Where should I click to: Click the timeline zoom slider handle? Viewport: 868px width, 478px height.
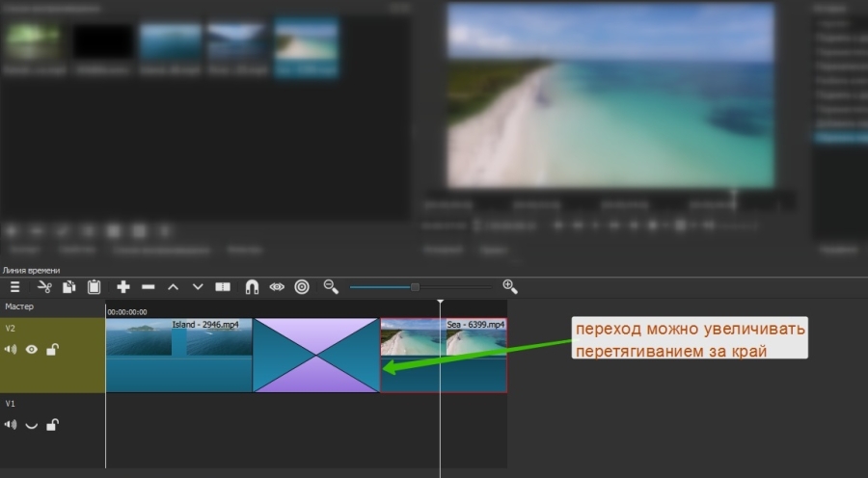pos(415,287)
